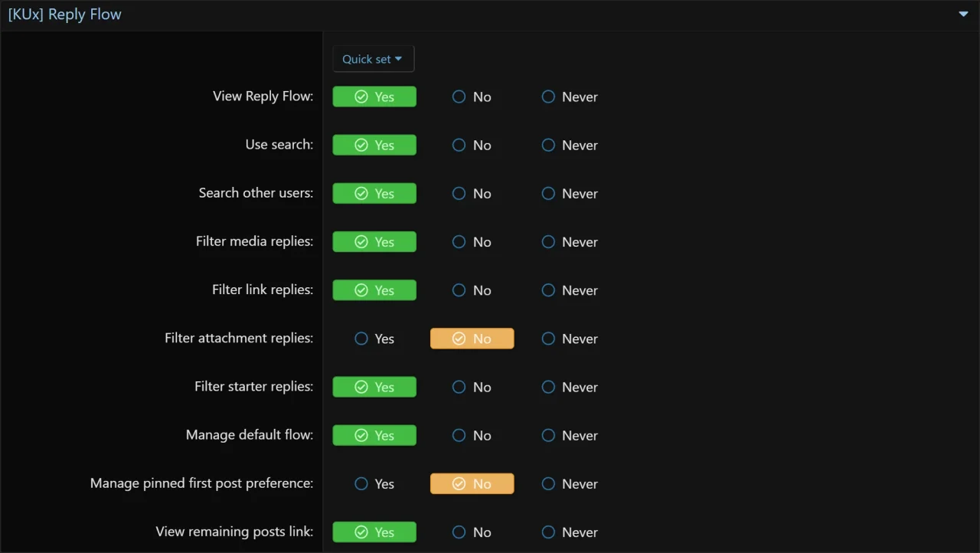Select Yes for Search other users
Image resolution: width=980 pixels, height=553 pixels.
[374, 193]
